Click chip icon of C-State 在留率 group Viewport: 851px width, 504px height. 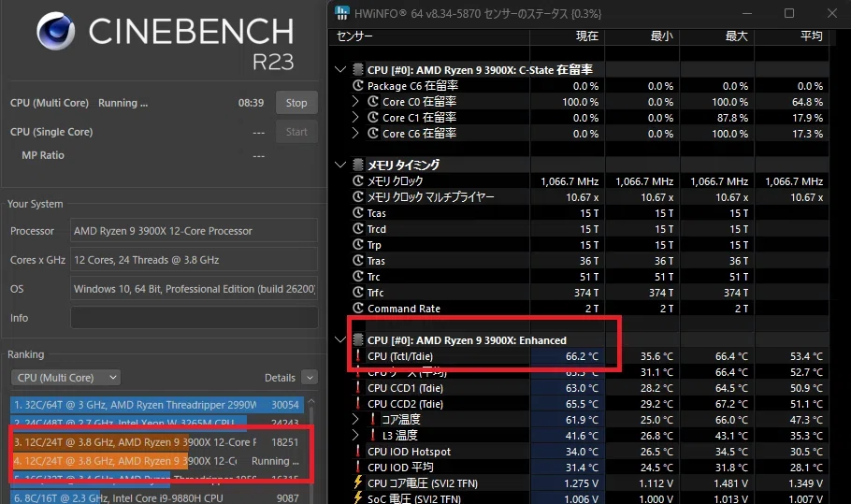[x=357, y=69]
